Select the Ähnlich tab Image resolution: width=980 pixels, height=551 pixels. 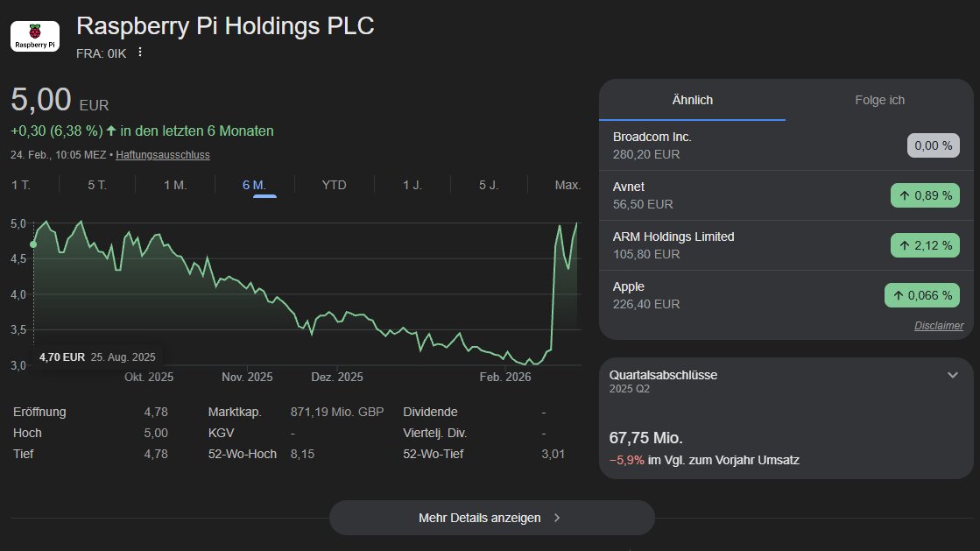click(692, 100)
